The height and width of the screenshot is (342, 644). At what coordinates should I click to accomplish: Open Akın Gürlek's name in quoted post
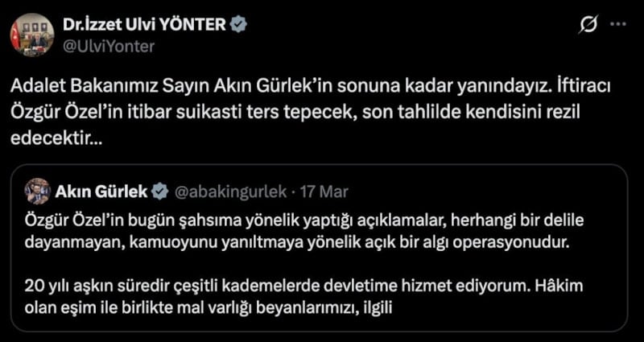[101, 192]
